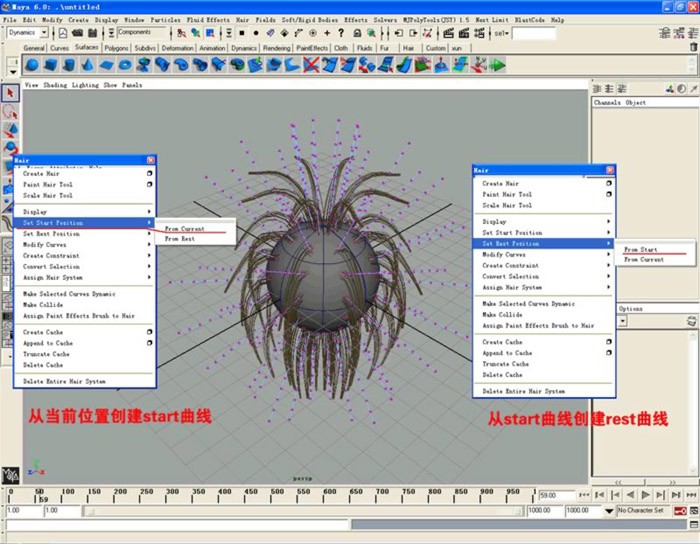Toggle the round dot selection mask
700x544 pixels.
point(256,33)
